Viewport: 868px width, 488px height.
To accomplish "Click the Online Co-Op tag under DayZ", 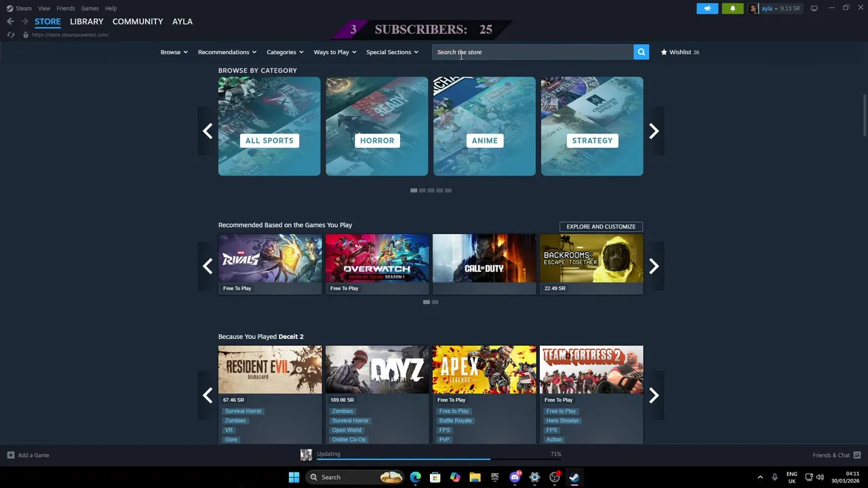I will click(x=349, y=440).
